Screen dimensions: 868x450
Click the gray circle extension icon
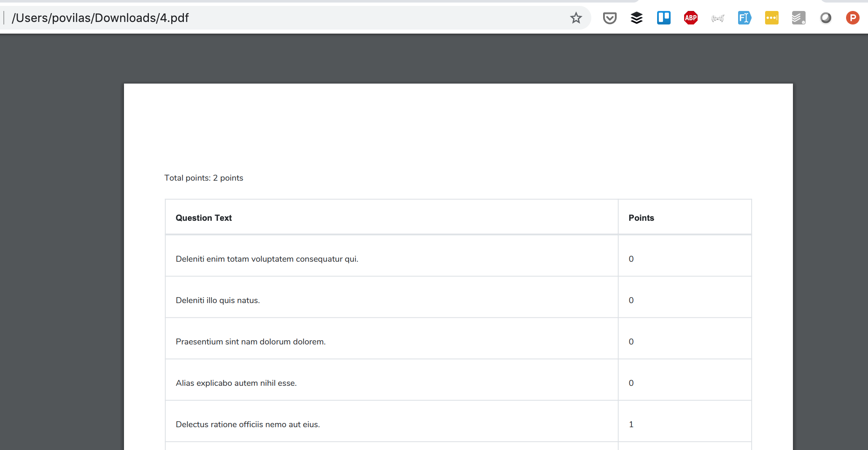[x=826, y=18]
